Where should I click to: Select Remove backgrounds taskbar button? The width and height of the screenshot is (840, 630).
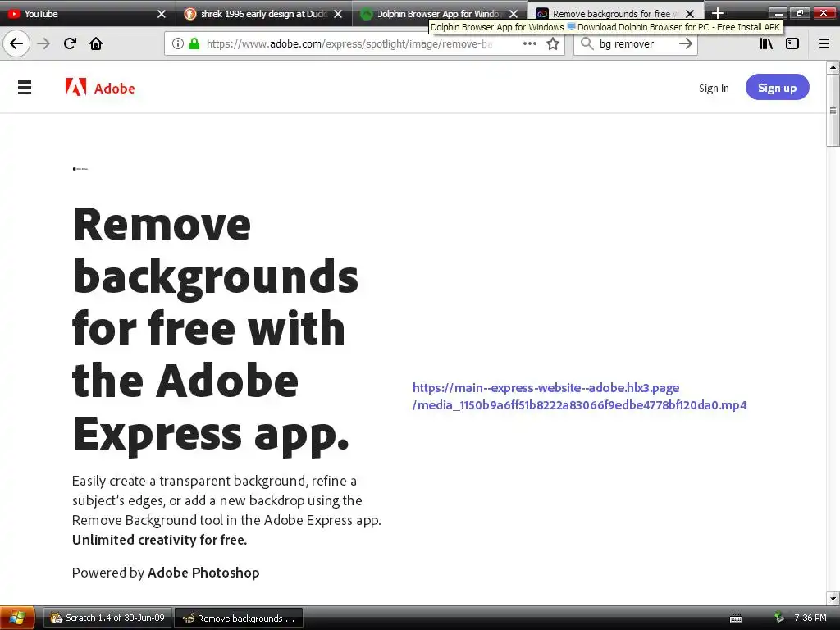pos(239,618)
